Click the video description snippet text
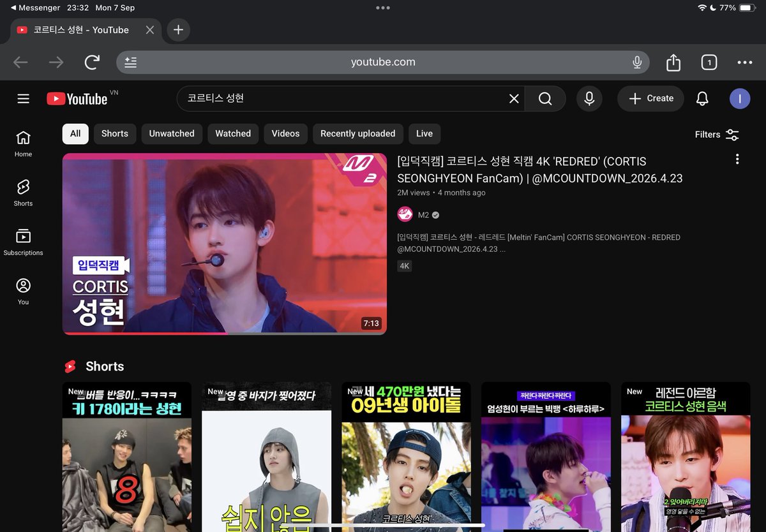This screenshot has height=532, width=766. click(539, 243)
